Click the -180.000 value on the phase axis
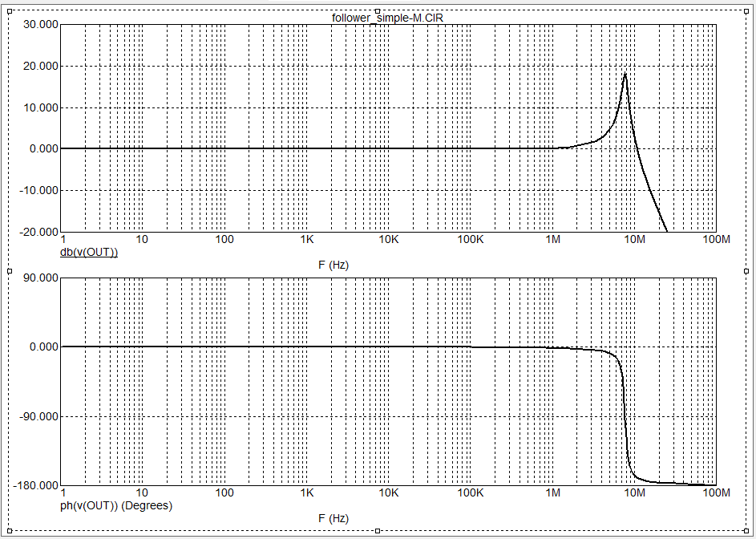This screenshot has height=539, width=756. point(35,485)
